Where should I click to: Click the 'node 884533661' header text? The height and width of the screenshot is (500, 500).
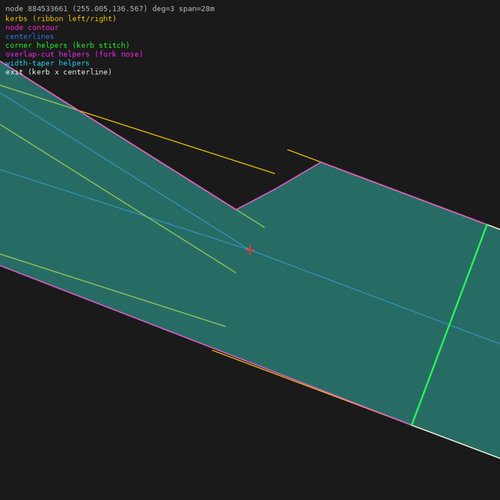tap(36, 9)
